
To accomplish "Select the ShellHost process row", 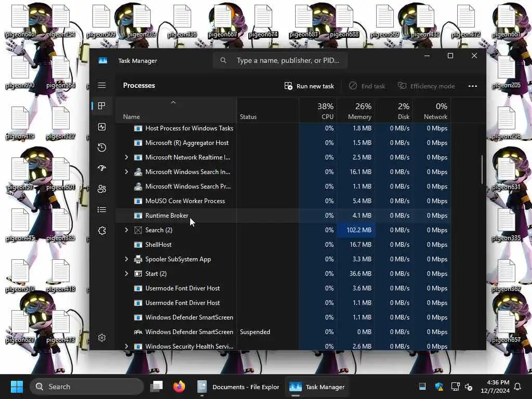I will [x=283, y=245].
